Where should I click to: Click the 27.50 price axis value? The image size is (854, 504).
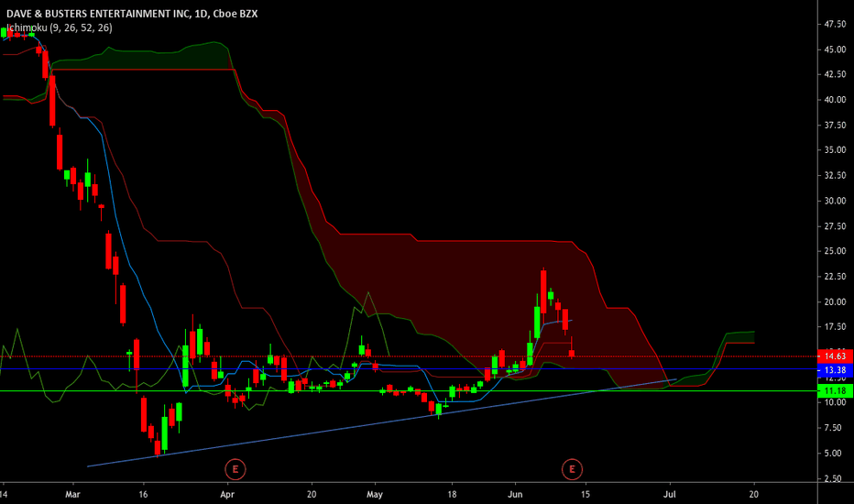pyautogui.click(x=835, y=226)
